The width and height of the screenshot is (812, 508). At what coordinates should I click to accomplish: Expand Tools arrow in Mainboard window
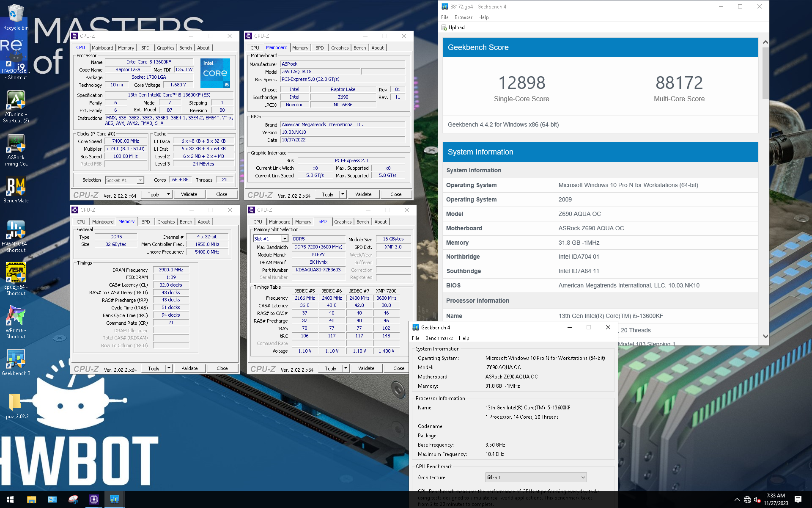[343, 194]
